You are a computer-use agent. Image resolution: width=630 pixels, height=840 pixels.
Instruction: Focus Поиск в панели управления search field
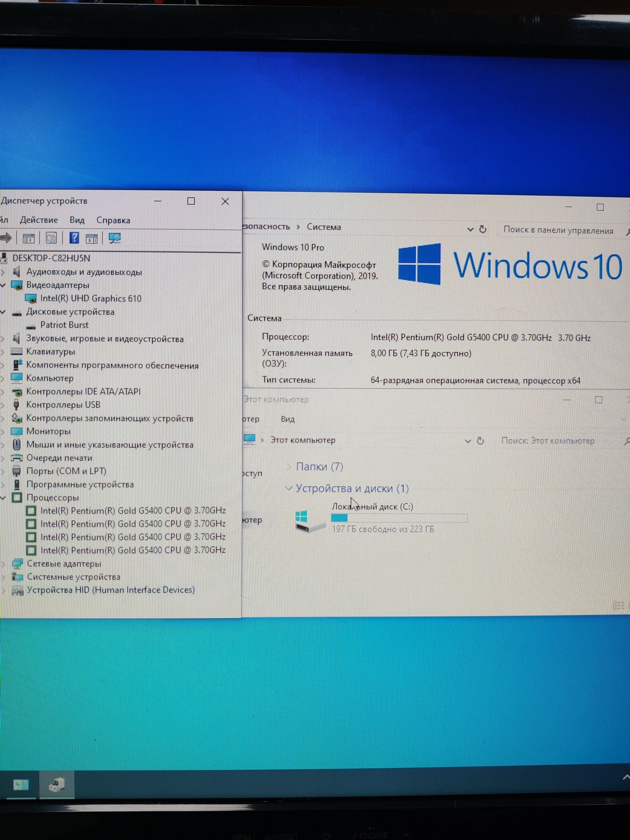pos(559,230)
